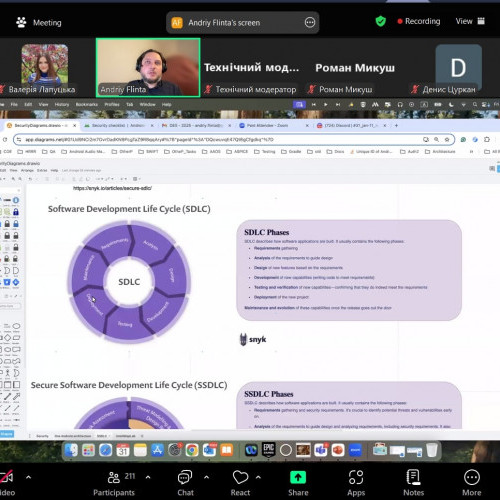
Task: Open the browser extensions puzzle icon
Action: click(487, 139)
